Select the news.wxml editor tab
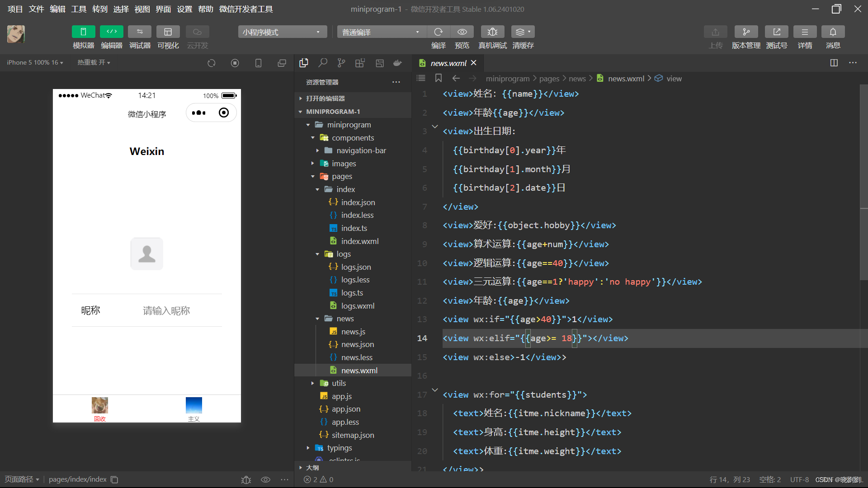Viewport: 868px width, 488px height. [x=448, y=63]
